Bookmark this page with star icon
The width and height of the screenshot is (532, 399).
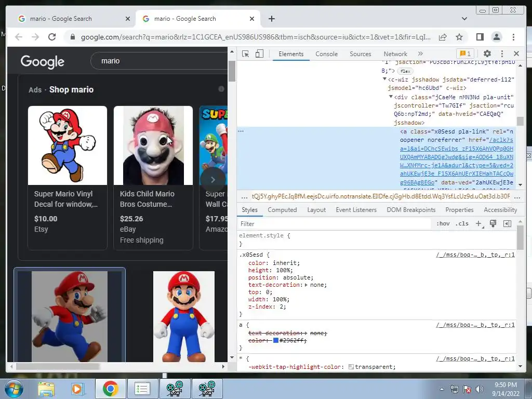click(459, 37)
